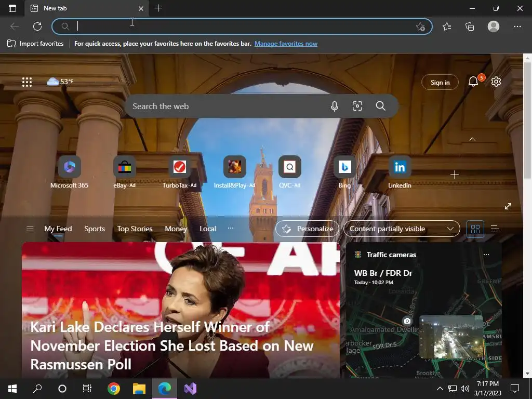
Task: Open taskbar search magnifier
Action: tap(37, 389)
